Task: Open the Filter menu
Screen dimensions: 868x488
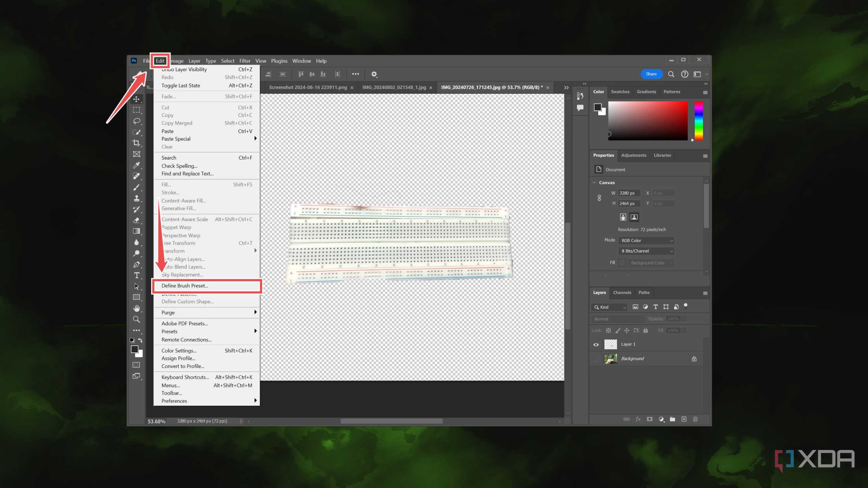Action: coord(245,61)
